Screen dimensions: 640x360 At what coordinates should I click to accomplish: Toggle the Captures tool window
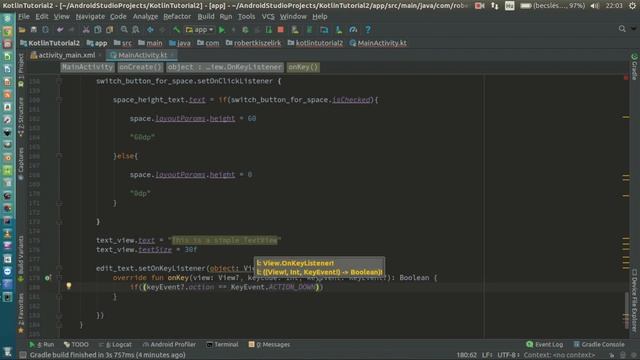(21, 164)
